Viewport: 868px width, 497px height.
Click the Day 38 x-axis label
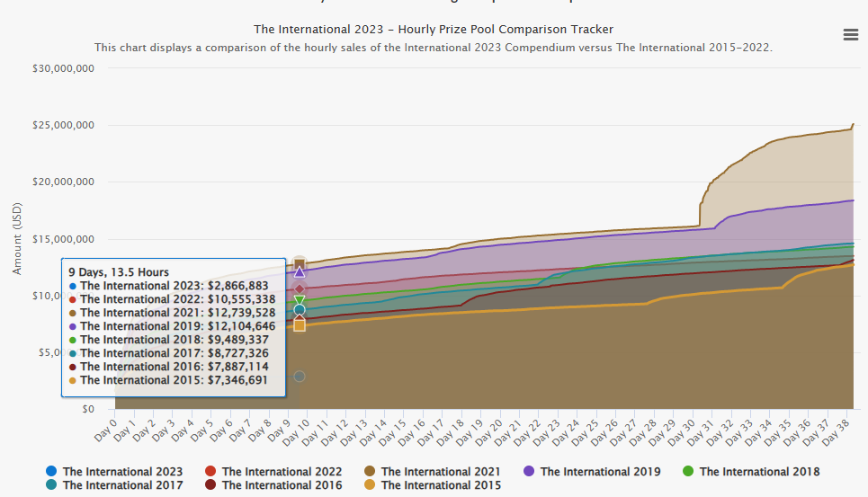[836, 432]
